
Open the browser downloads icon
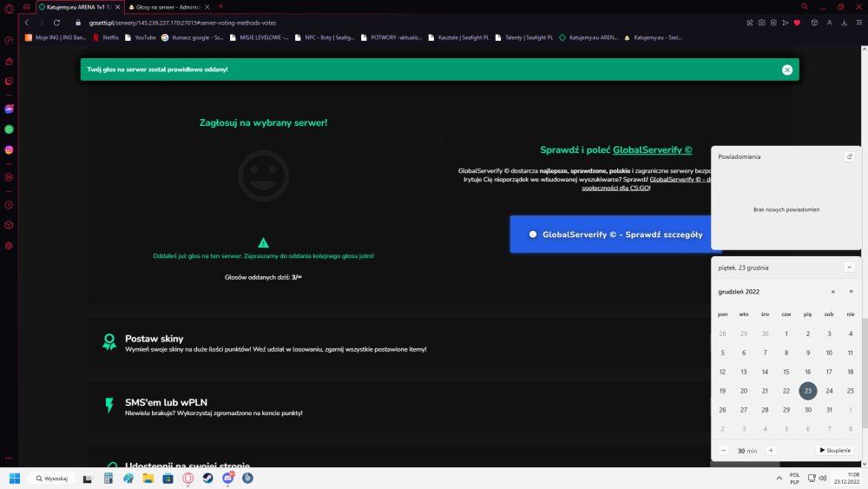pos(845,23)
